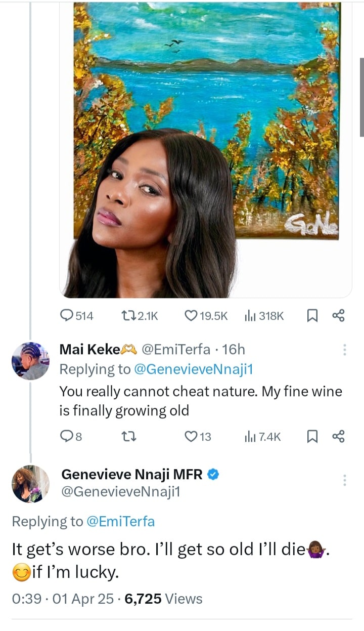Bookmark the painting post

[x=312, y=316]
